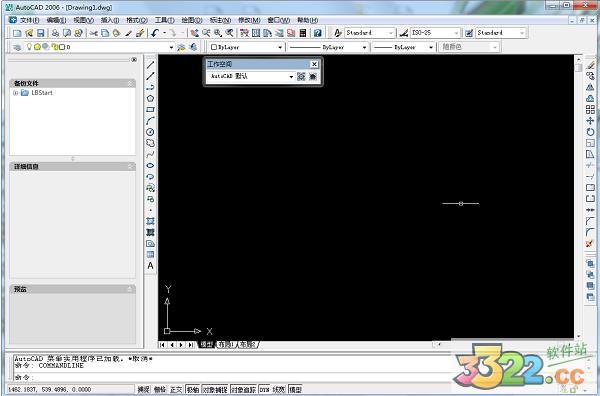
Task: Jump to first layout tab arrow
Action: pyautogui.click(x=163, y=345)
